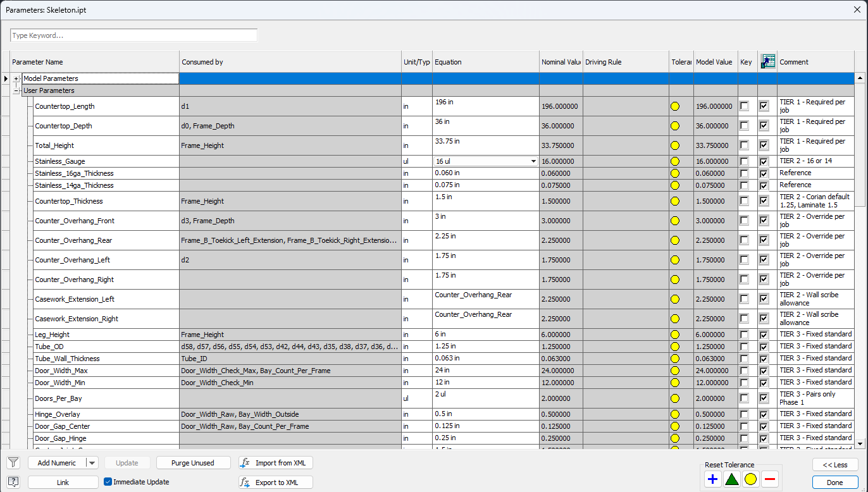Click tolerance circle for Door_Gap_Hinge
Viewport: 868px width, 492px height.
pyautogui.click(x=675, y=438)
